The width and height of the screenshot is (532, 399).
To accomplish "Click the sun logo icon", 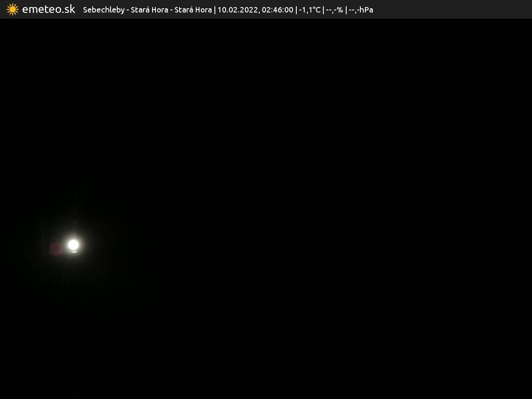I will coord(12,9).
